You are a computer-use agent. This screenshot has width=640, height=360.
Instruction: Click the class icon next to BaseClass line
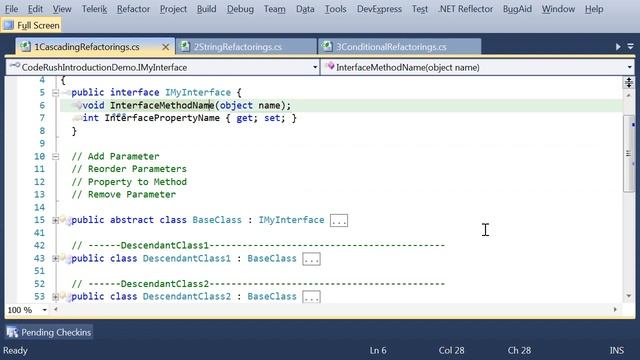point(66,220)
